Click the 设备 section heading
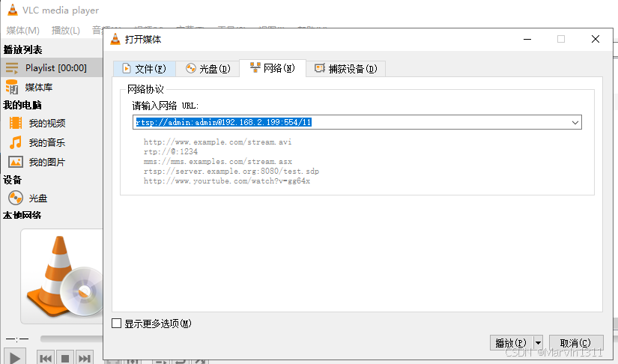The width and height of the screenshot is (618, 364). pos(12,180)
